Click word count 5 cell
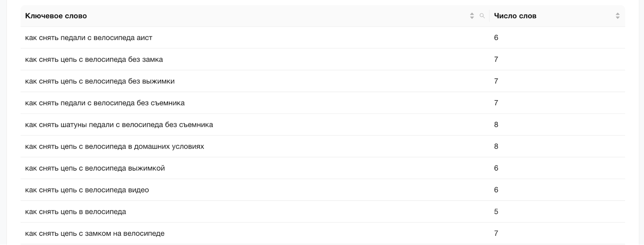This screenshot has width=644, height=245. tap(496, 212)
